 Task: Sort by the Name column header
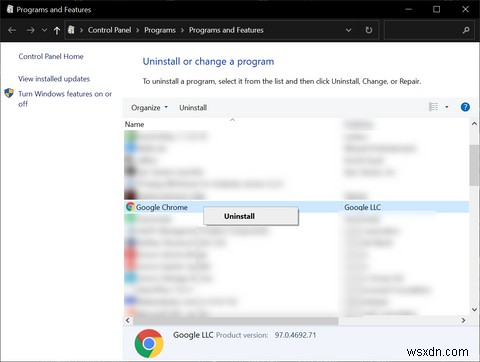click(x=134, y=124)
